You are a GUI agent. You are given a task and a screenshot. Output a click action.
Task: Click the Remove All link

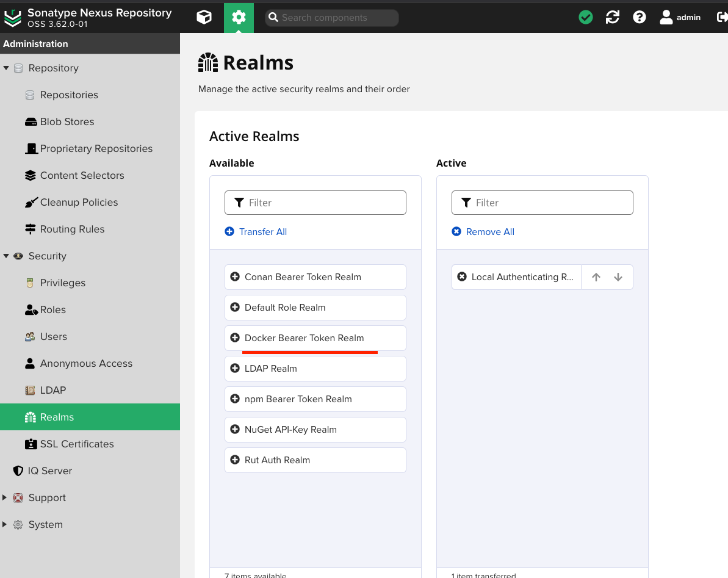(x=489, y=232)
